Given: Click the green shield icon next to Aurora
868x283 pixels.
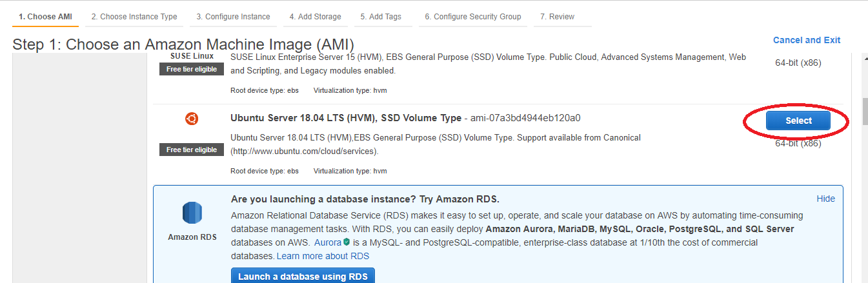Looking at the screenshot, I should (x=347, y=242).
